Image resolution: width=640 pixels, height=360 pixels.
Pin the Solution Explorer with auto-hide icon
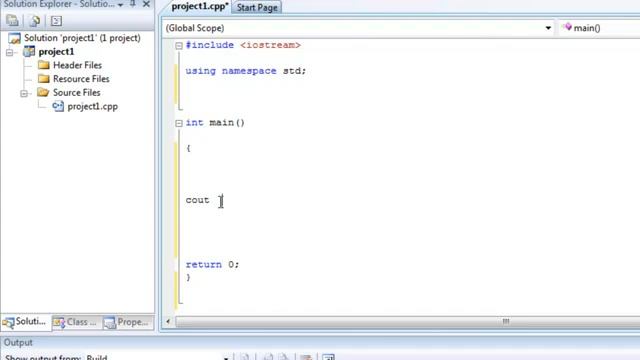coord(133,4)
